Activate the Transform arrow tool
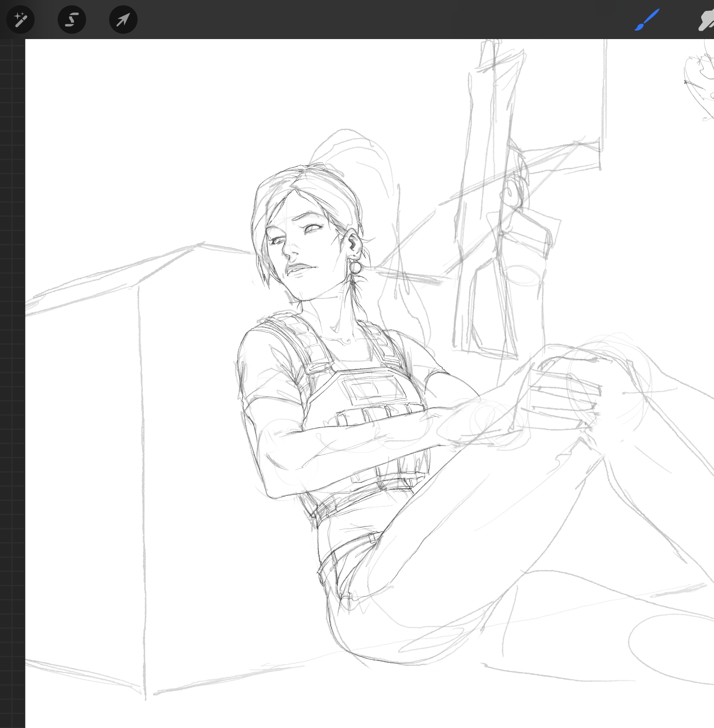The width and height of the screenshot is (714, 728). [x=123, y=20]
